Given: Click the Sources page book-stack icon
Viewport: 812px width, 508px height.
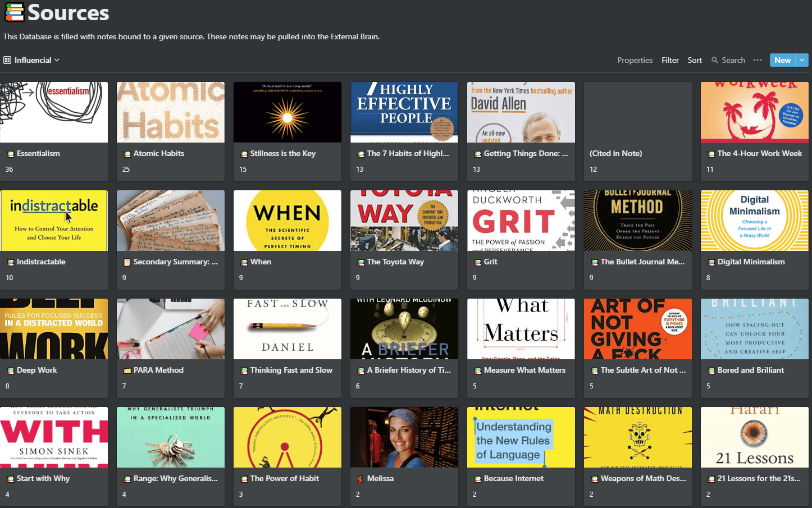Looking at the screenshot, I should coord(14,12).
